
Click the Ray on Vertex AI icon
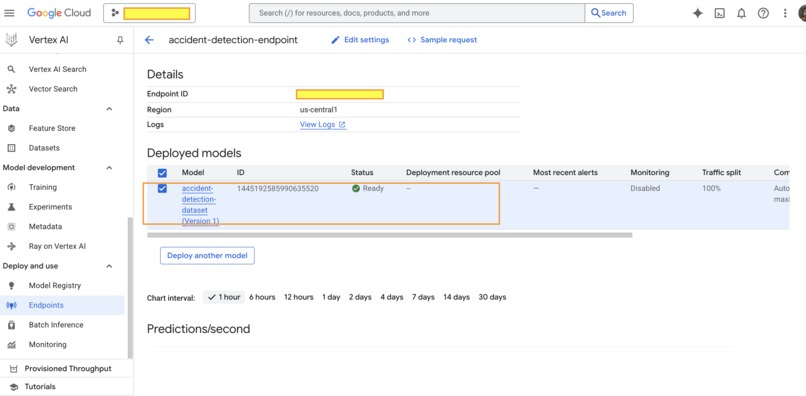click(11, 246)
